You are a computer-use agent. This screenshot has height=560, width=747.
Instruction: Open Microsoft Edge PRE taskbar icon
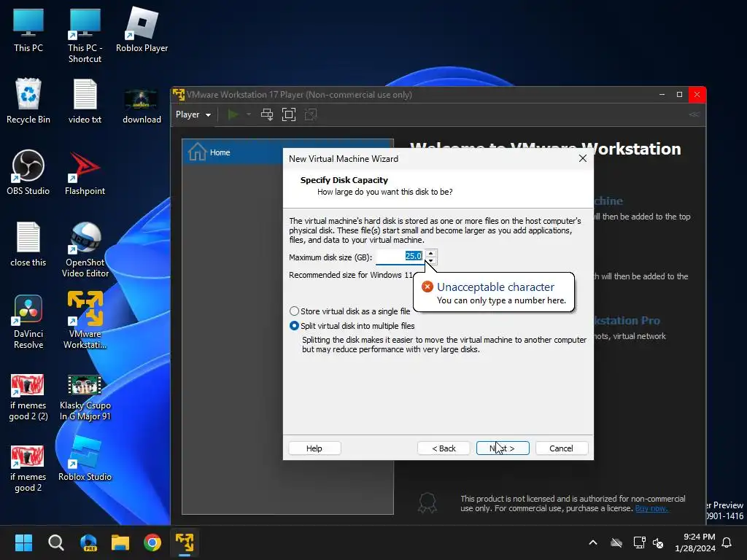(88, 542)
